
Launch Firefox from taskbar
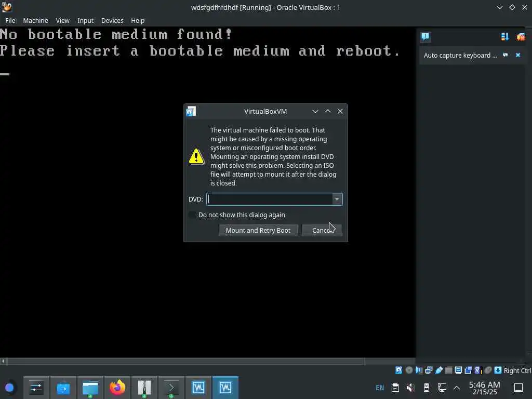click(x=117, y=388)
